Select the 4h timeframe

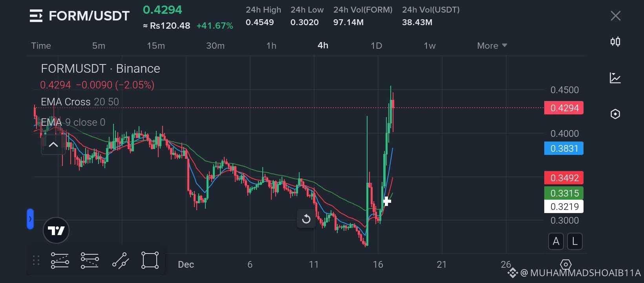coord(323,46)
